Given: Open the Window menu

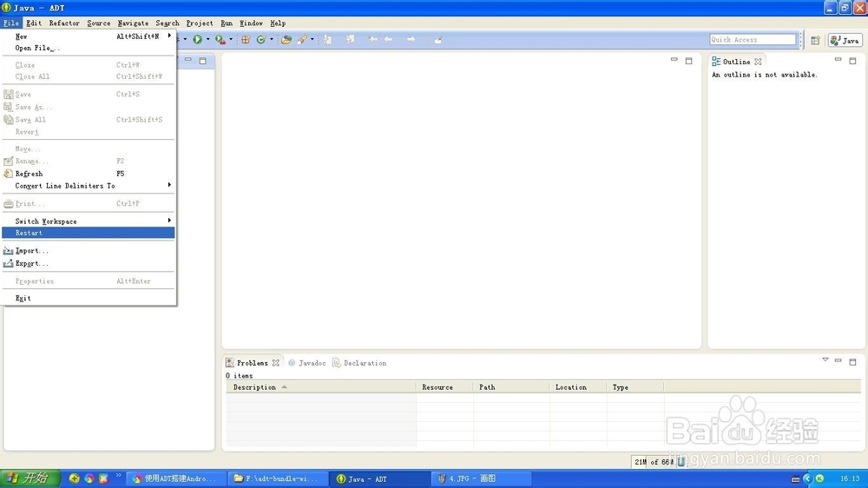Looking at the screenshot, I should tap(251, 23).
